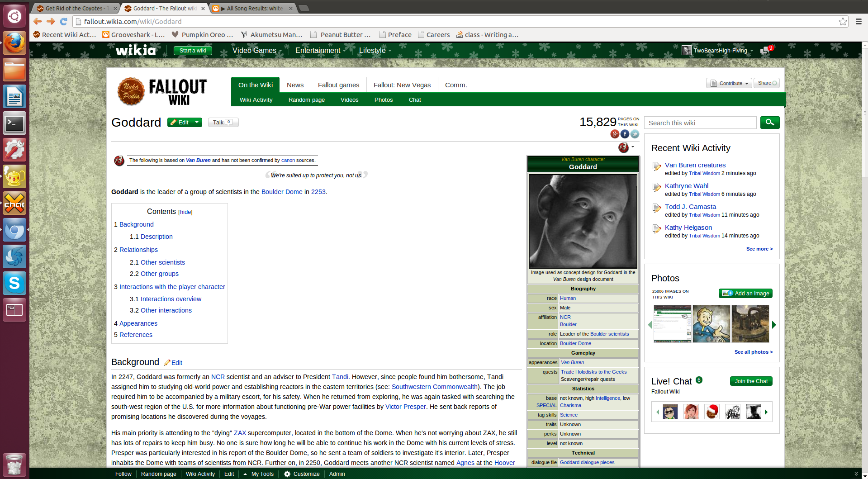Image resolution: width=868 pixels, height=479 pixels.
Task: Bookmark page with star icon
Action: coord(843,21)
